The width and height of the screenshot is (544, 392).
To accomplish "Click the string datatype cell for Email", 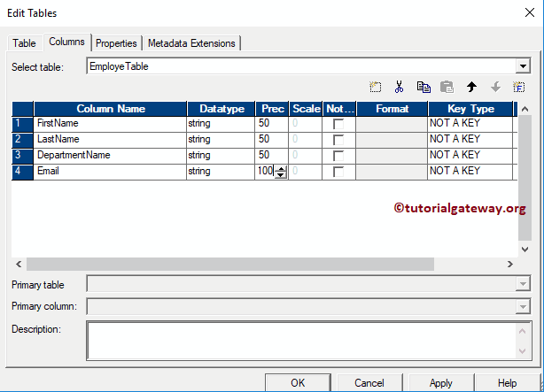I will click(x=221, y=172).
